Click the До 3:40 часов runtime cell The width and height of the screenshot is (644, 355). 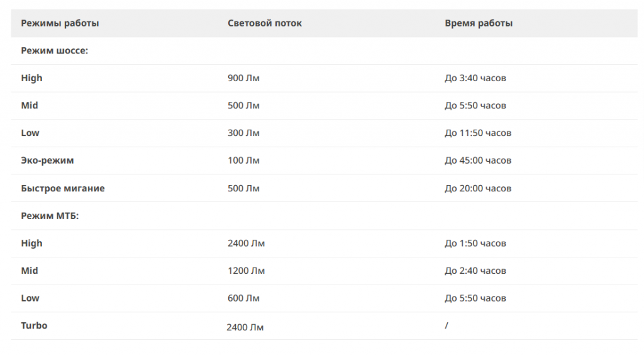pyautogui.click(x=475, y=78)
